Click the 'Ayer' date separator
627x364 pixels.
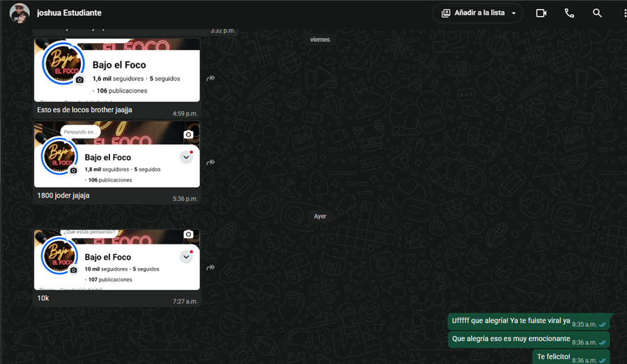[320, 216]
